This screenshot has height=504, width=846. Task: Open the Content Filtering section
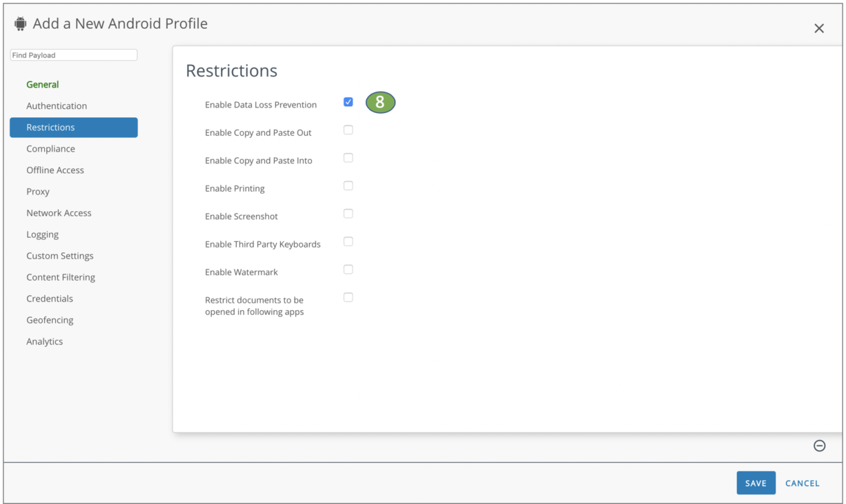(60, 276)
